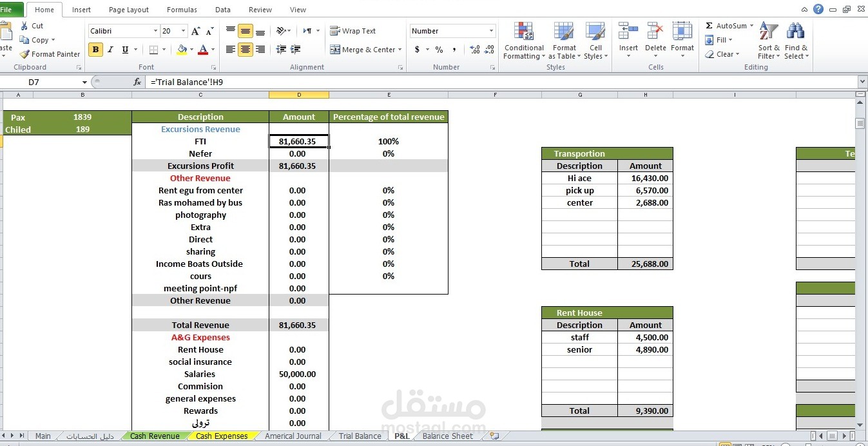Open the Sort & Filter menu

pyautogui.click(x=769, y=41)
